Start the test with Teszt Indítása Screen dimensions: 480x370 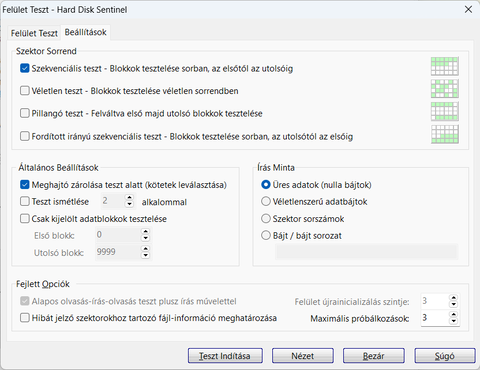(225, 356)
